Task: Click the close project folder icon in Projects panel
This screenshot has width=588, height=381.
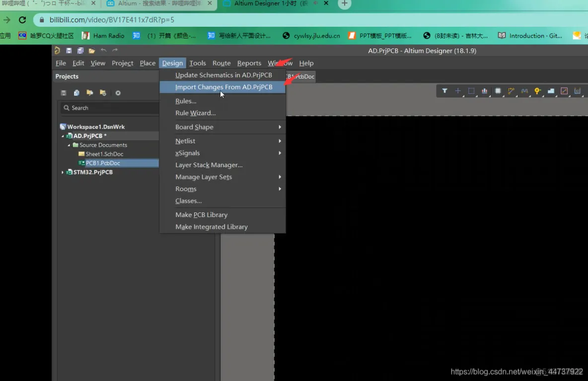Action: [103, 93]
